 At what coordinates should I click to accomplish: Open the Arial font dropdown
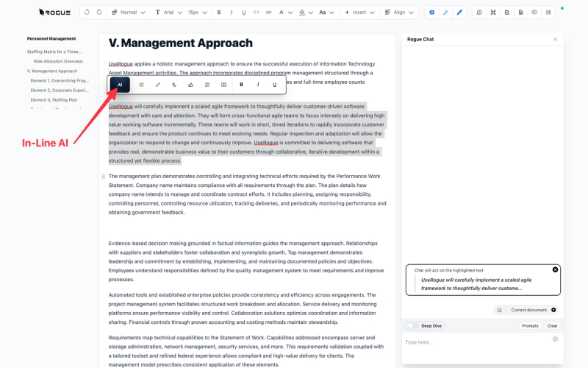168,13
